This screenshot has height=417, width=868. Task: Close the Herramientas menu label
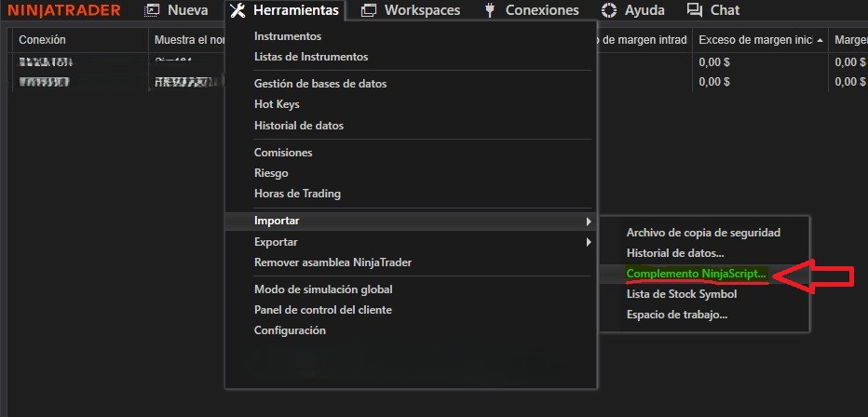[295, 10]
